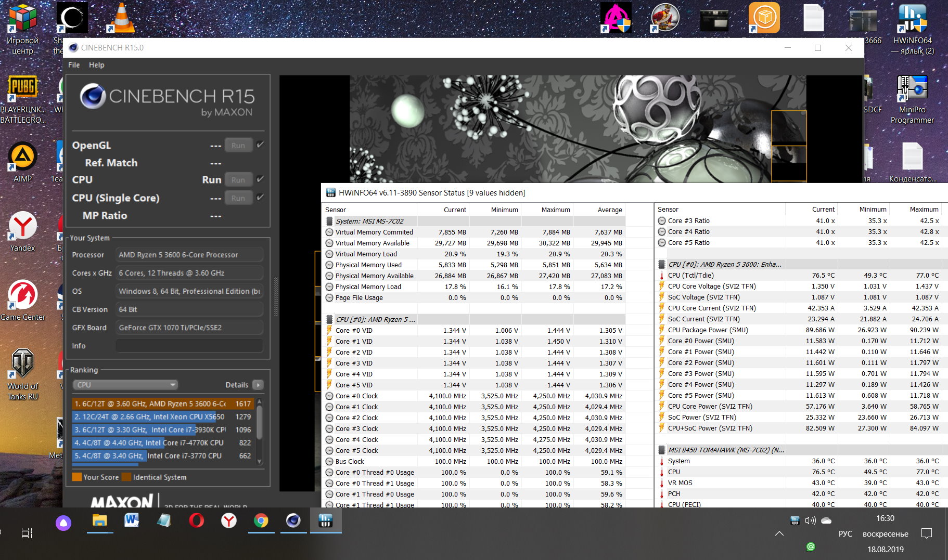This screenshot has height=560, width=948.
Task: Select the AMD Ryzen 5 3600 ranking entry
Action: click(x=163, y=403)
